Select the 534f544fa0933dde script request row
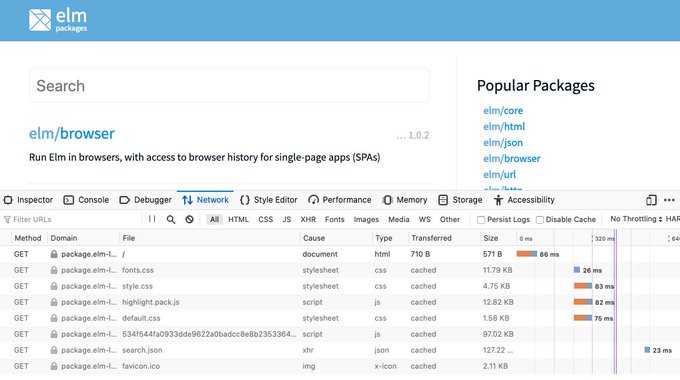The image size is (680, 380). tap(340, 334)
